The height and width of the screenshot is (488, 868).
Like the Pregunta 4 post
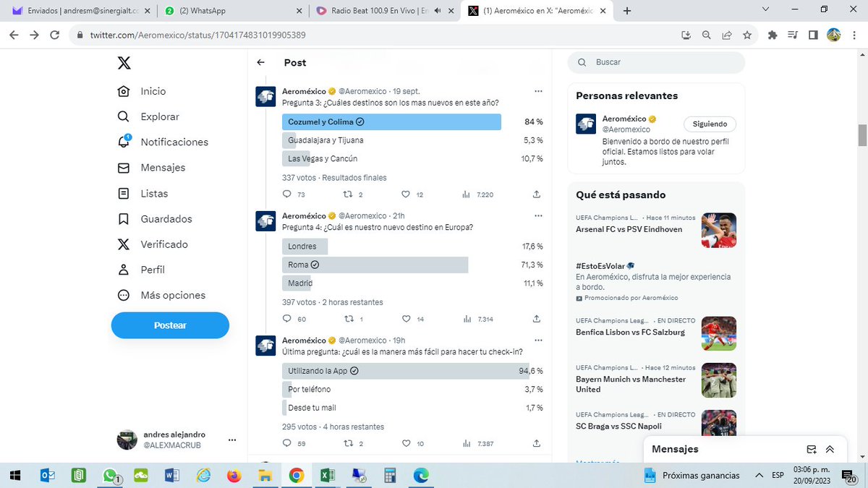tap(406, 319)
